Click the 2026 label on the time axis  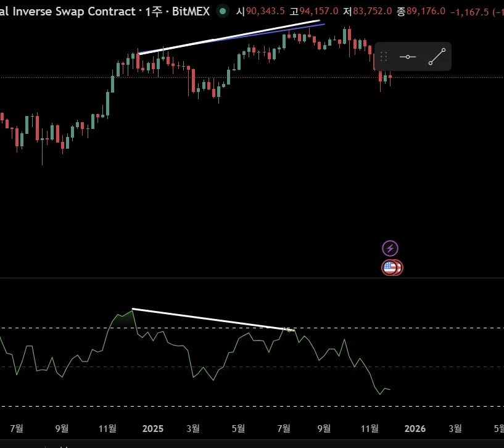[415, 428]
